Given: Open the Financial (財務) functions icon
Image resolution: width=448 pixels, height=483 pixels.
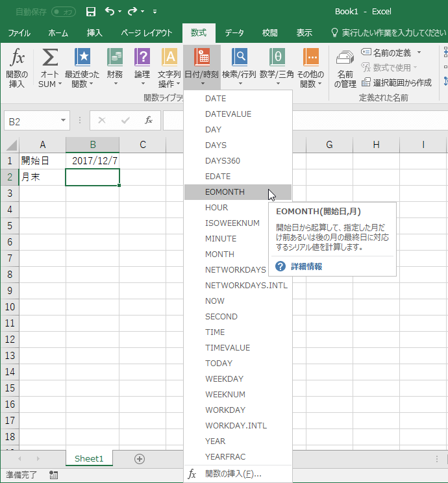Looking at the screenshot, I should pyautogui.click(x=115, y=57).
